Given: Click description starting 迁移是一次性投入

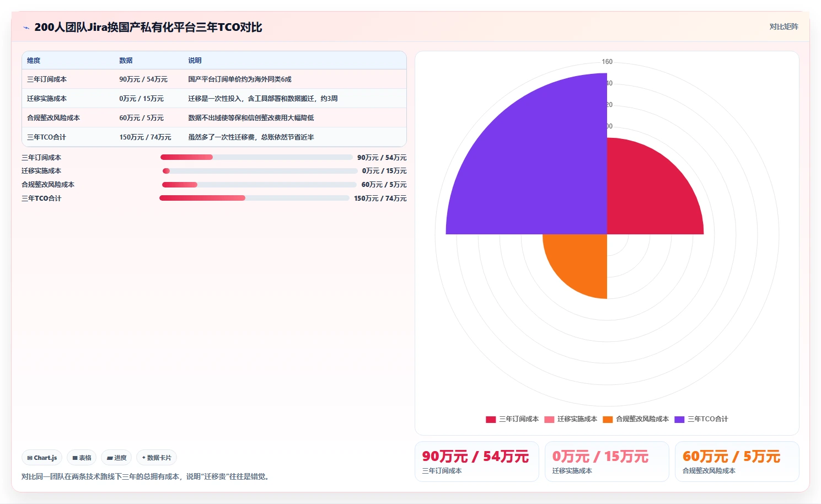Looking at the screenshot, I should (x=263, y=99).
